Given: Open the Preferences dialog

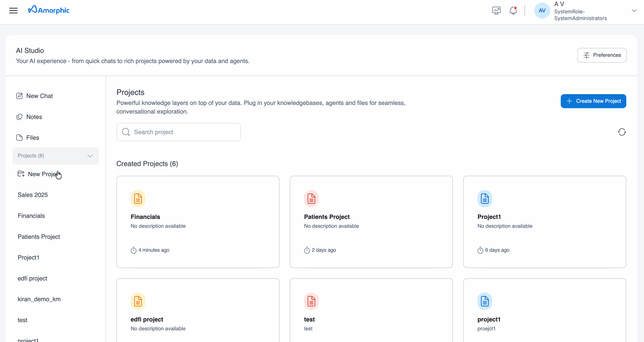Looking at the screenshot, I should [x=602, y=55].
